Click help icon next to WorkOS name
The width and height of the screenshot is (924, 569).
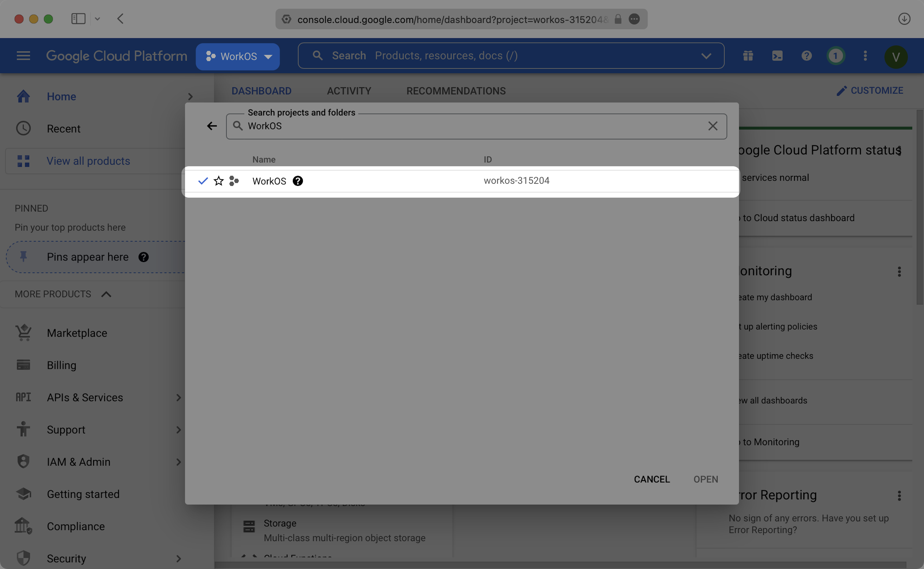(298, 181)
